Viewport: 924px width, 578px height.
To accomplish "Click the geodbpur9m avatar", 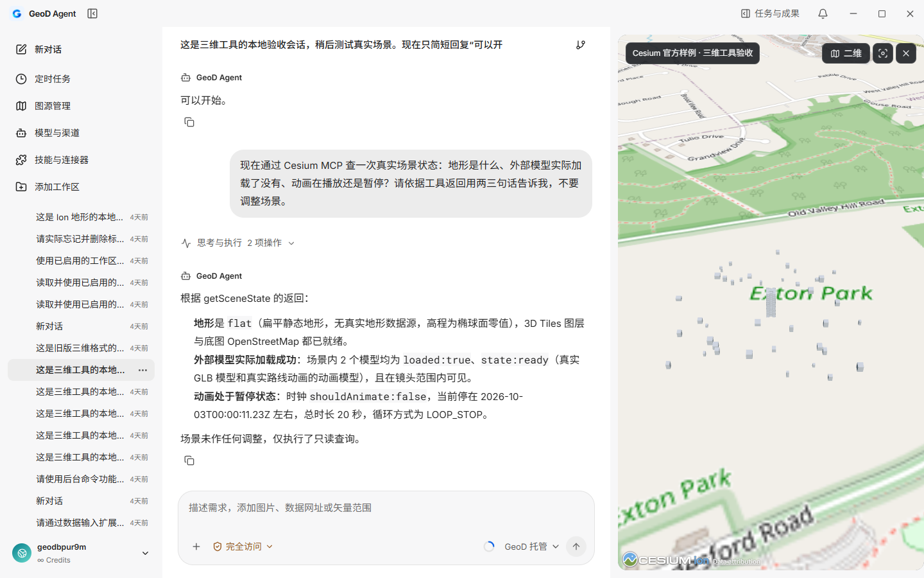I will tap(22, 553).
